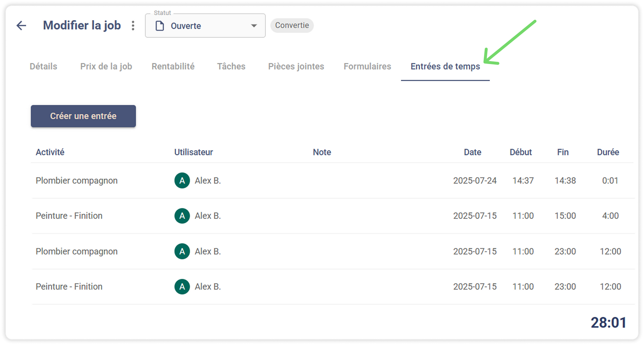The image size is (644, 345).
Task: Open the three-dot job options menu
Action: pos(133,25)
